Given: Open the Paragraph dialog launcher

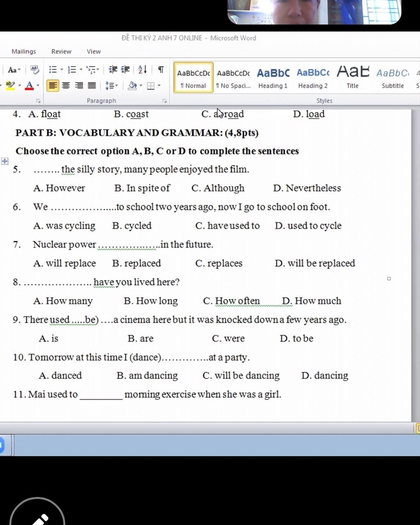Looking at the screenshot, I should tap(164, 101).
